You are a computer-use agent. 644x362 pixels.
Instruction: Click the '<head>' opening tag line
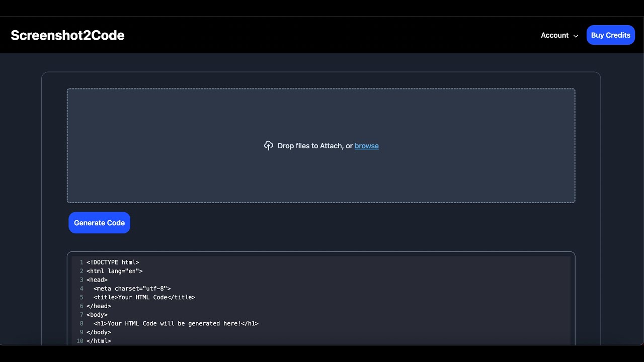click(97, 280)
